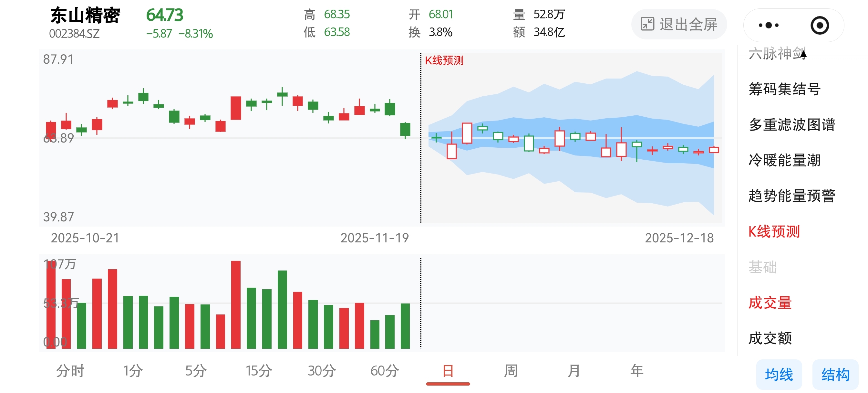The height and width of the screenshot is (393, 868).
Task: Switch to the 分时 chart tab
Action: click(x=70, y=371)
